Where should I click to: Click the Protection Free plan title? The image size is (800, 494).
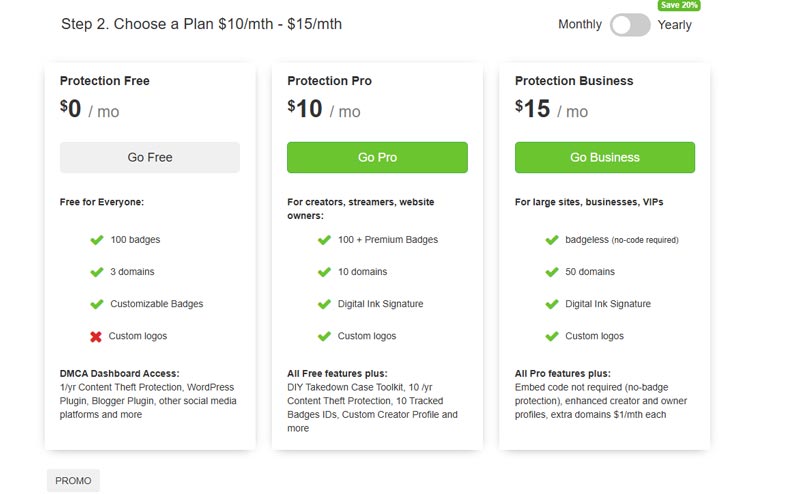click(105, 81)
